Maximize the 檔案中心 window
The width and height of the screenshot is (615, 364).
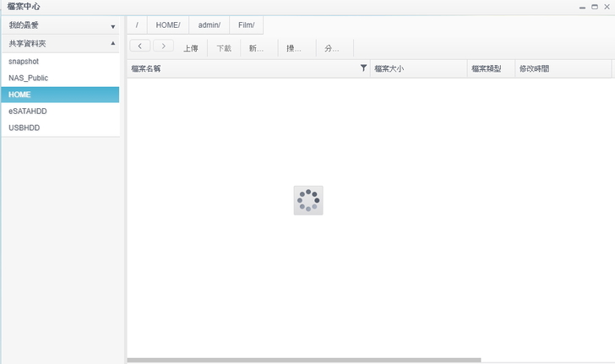[595, 7]
